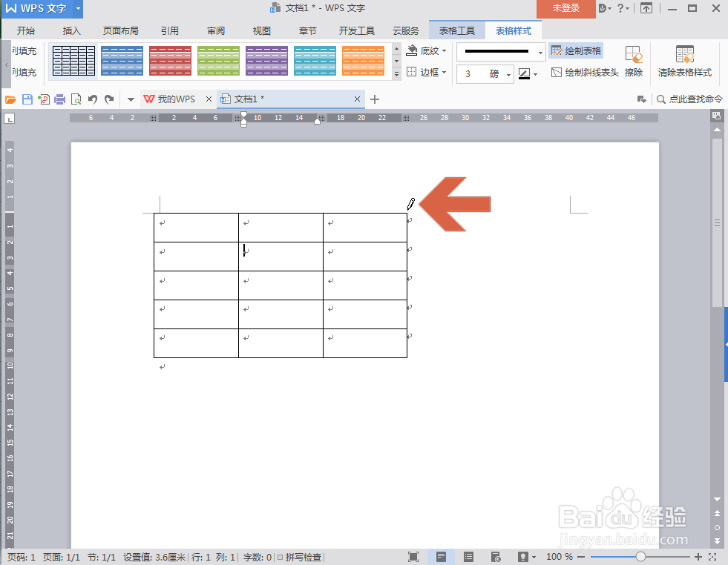Switch to full screen view icon
Image resolution: width=728 pixels, height=565 pixels.
pos(413,557)
